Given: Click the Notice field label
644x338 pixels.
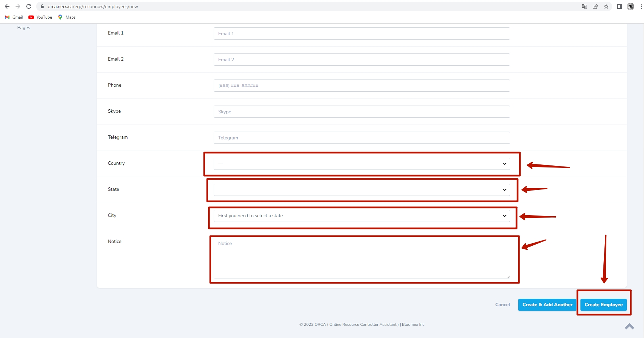Looking at the screenshot, I should 115,241.
